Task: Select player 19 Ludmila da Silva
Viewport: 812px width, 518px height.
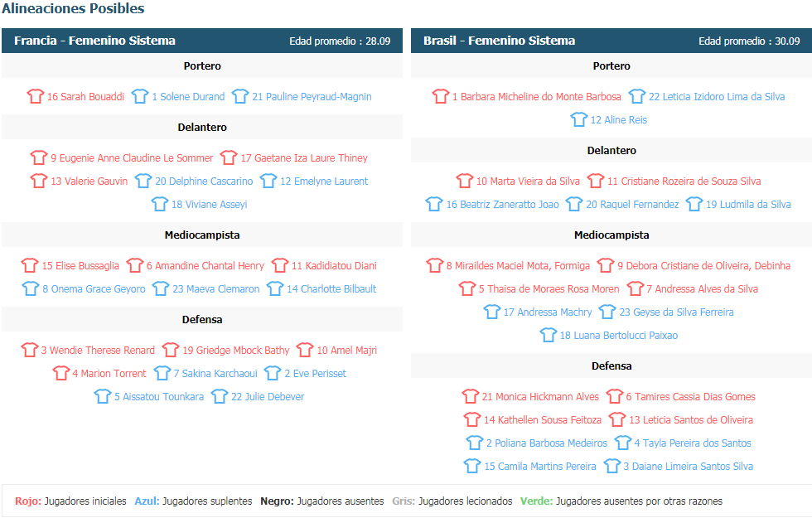Action: [748, 205]
